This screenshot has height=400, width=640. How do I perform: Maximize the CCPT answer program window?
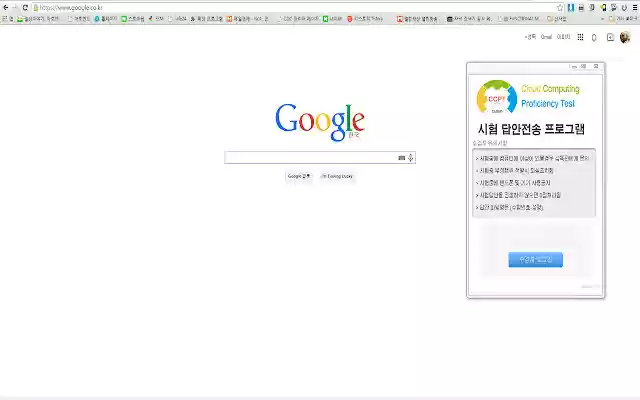[584, 67]
